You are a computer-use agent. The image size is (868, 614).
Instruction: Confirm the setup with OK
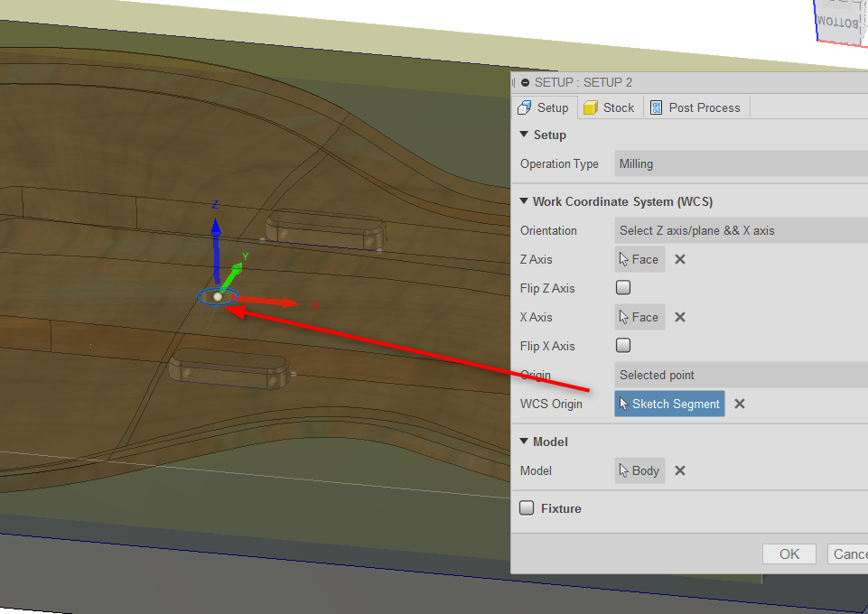click(x=789, y=554)
